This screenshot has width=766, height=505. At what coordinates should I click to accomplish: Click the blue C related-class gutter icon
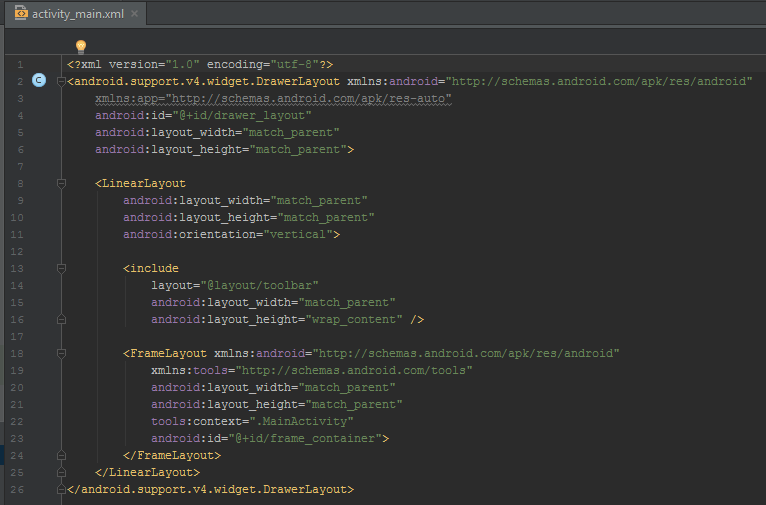(39, 80)
